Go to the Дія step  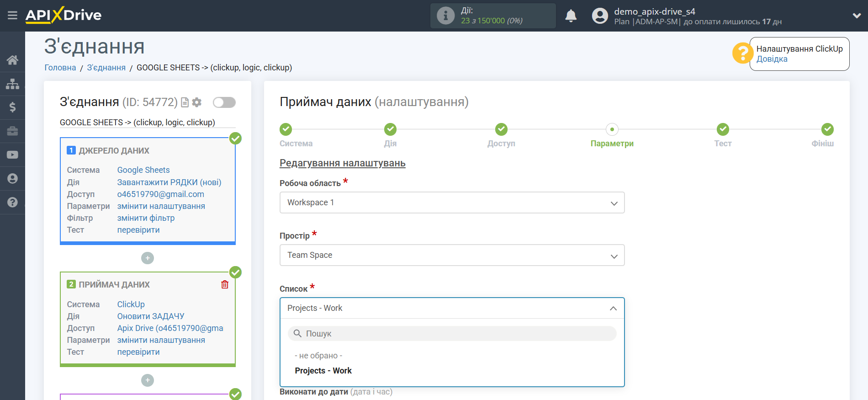pyautogui.click(x=390, y=129)
